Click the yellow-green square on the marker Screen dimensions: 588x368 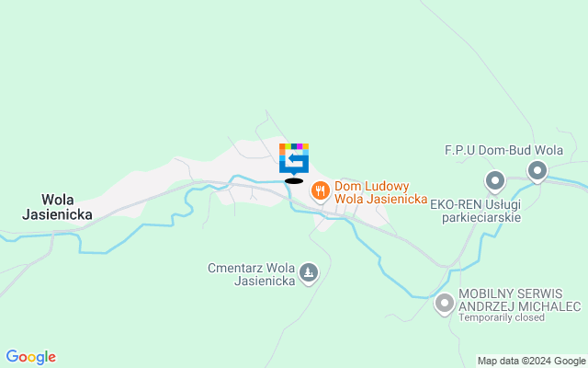point(288,146)
